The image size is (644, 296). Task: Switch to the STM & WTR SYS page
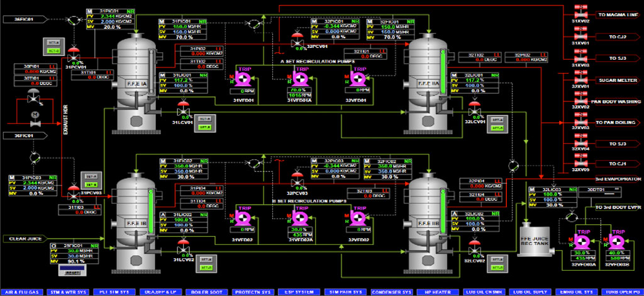(68, 292)
